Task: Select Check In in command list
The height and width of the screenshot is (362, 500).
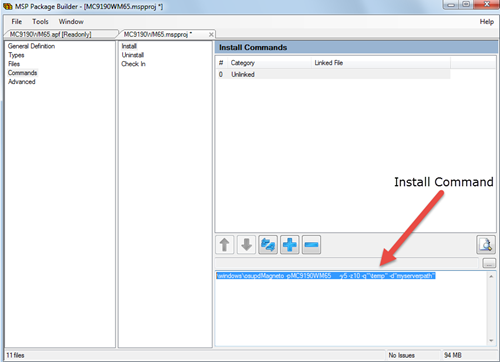Action: (x=133, y=64)
